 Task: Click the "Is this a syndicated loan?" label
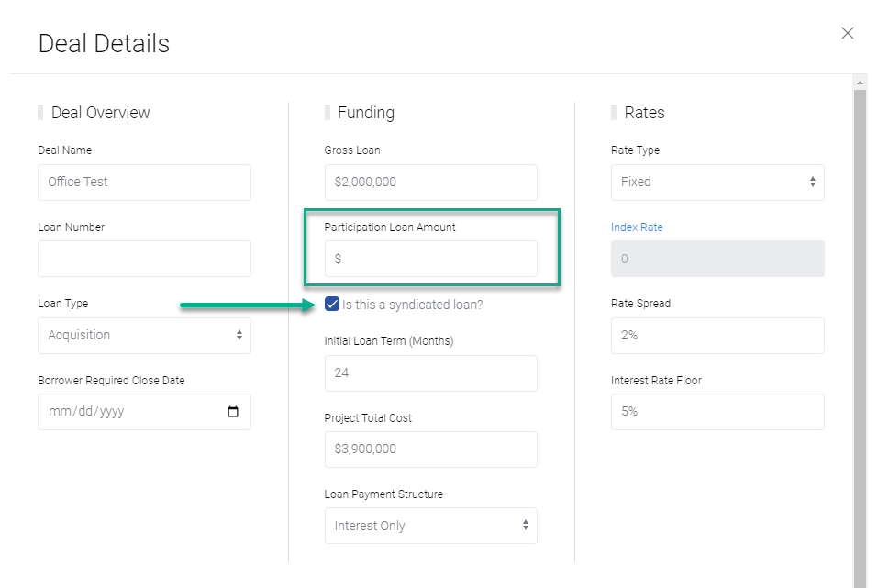[412, 305]
